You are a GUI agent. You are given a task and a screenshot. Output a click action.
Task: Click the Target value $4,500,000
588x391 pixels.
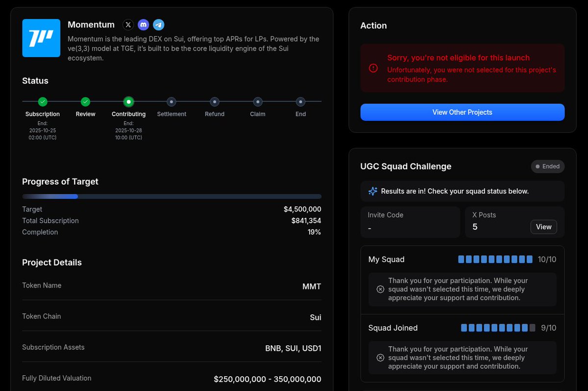tap(302, 209)
